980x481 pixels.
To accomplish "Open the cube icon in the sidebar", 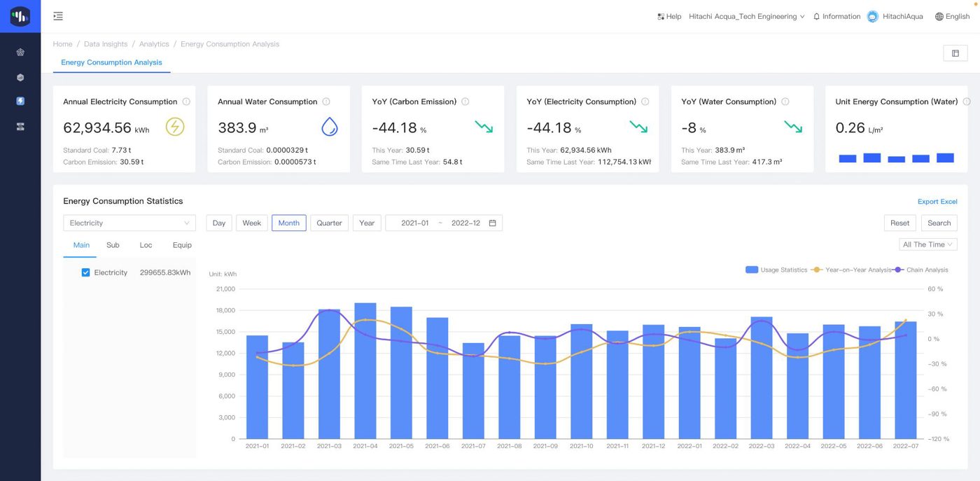I will [x=20, y=77].
